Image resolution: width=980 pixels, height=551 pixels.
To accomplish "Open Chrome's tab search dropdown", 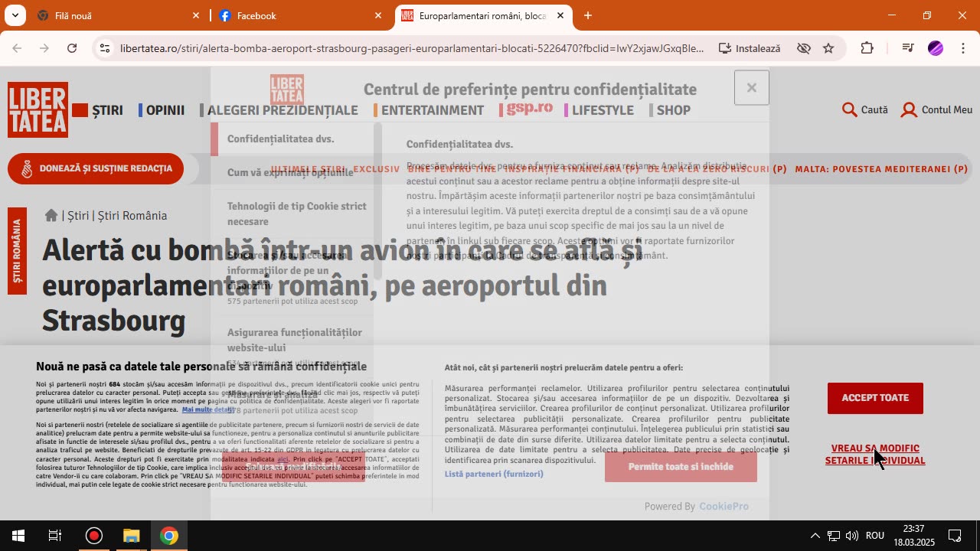I will click(15, 15).
